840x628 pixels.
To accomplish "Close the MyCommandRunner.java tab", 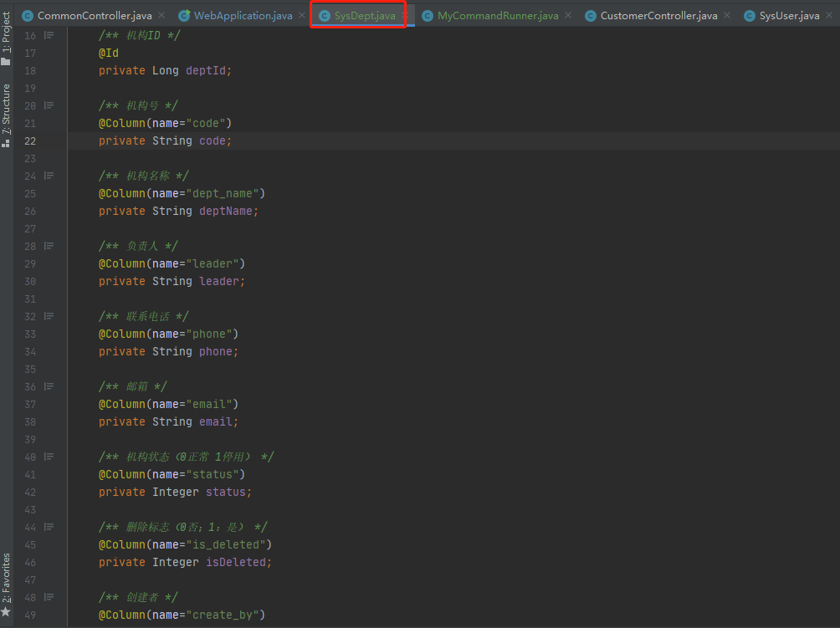I will point(568,16).
